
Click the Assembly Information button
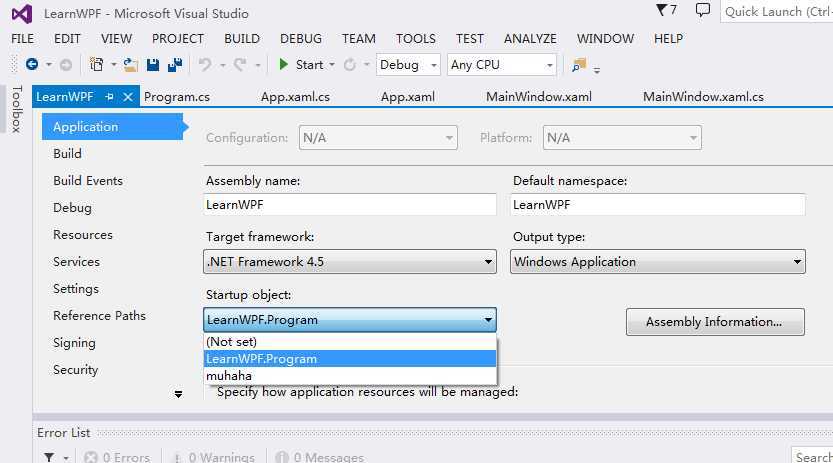tap(715, 322)
